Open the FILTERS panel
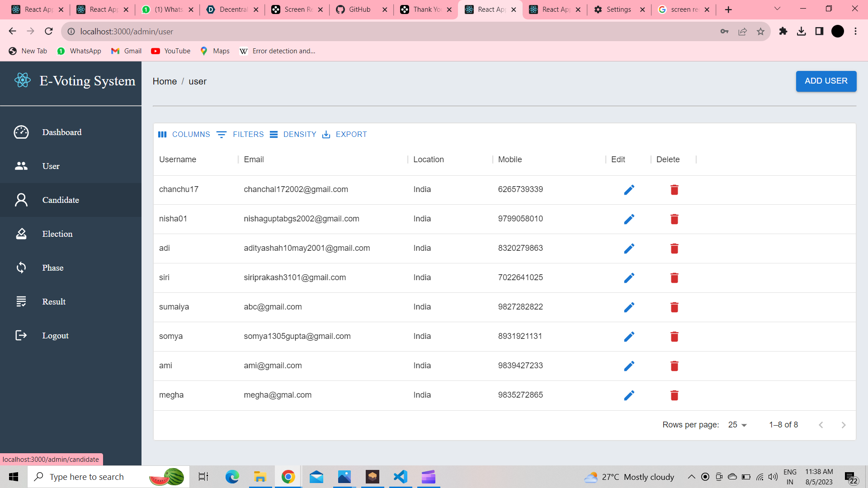 (240, 134)
